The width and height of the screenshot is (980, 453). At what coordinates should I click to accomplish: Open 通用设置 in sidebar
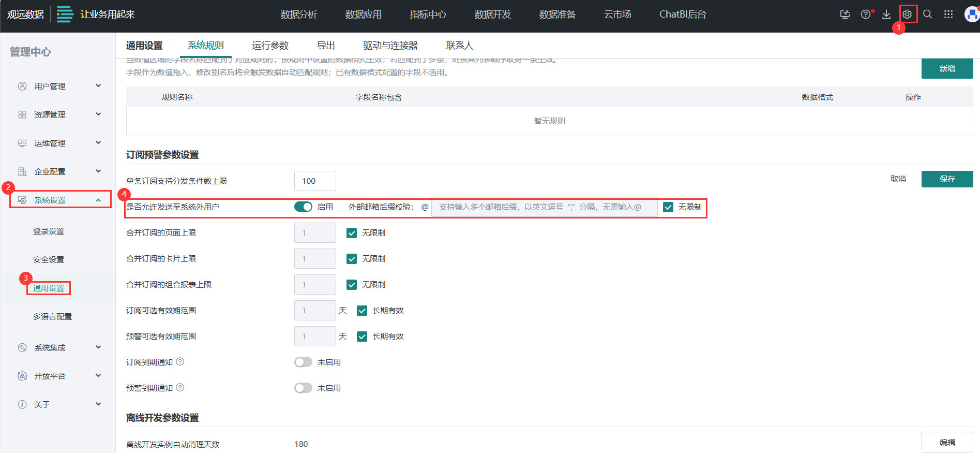(49, 288)
